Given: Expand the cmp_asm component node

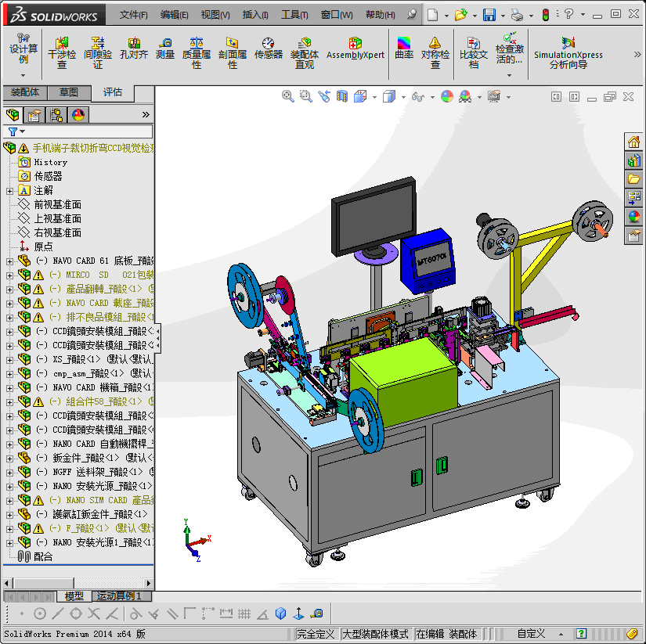Looking at the screenshot, I should 10,374.
